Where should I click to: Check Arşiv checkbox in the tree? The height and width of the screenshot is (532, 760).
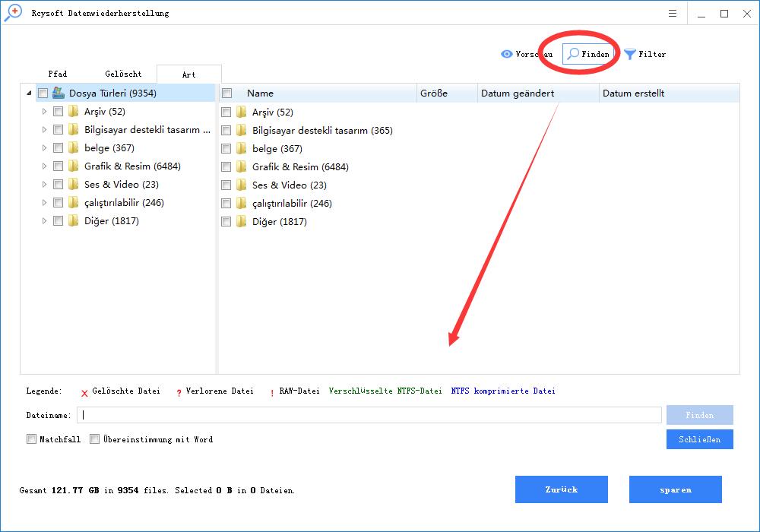59,112
